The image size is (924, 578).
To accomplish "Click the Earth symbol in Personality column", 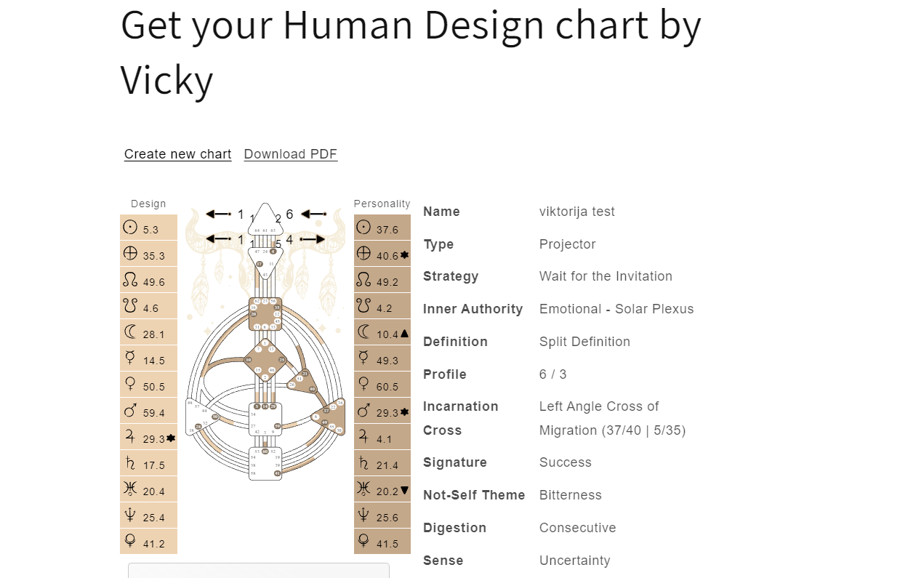I will tap(364, 253).
